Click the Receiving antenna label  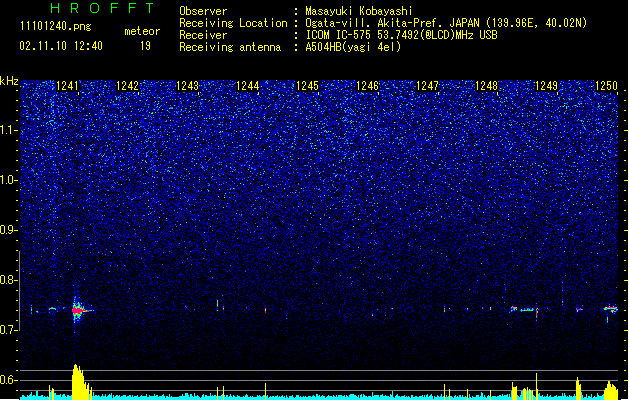coord(230,47)
